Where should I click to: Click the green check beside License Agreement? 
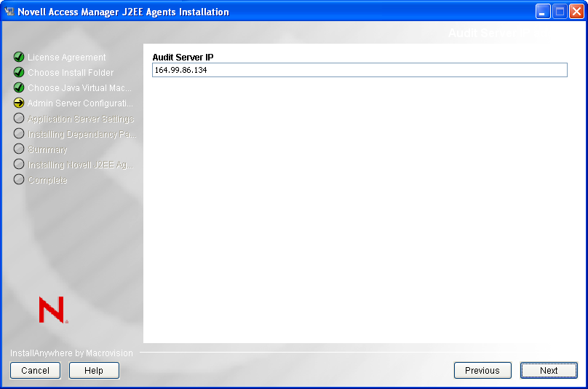point(19,57)
